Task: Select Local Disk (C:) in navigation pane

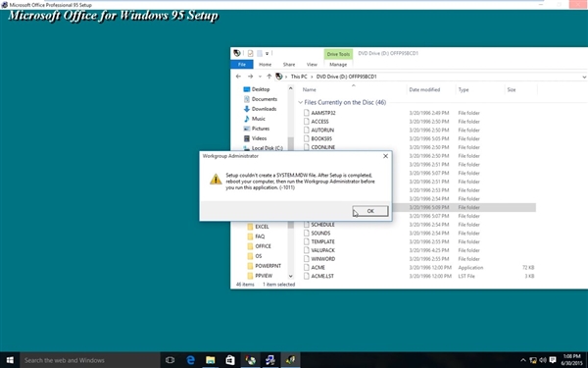Action: [x=264, y=148]
